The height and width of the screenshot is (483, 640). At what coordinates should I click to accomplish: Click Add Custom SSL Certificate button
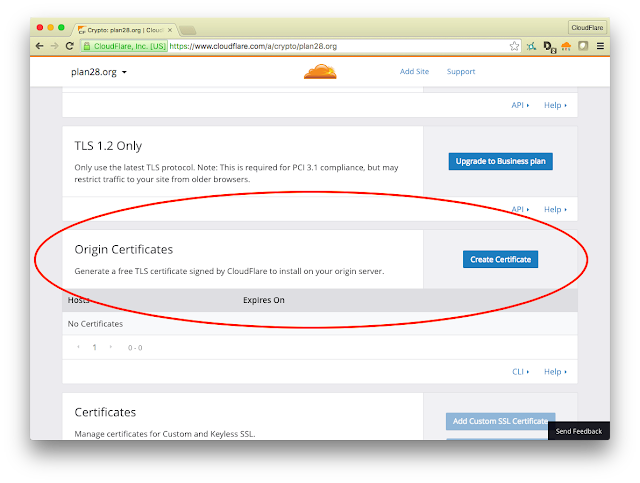pos(500,421)
